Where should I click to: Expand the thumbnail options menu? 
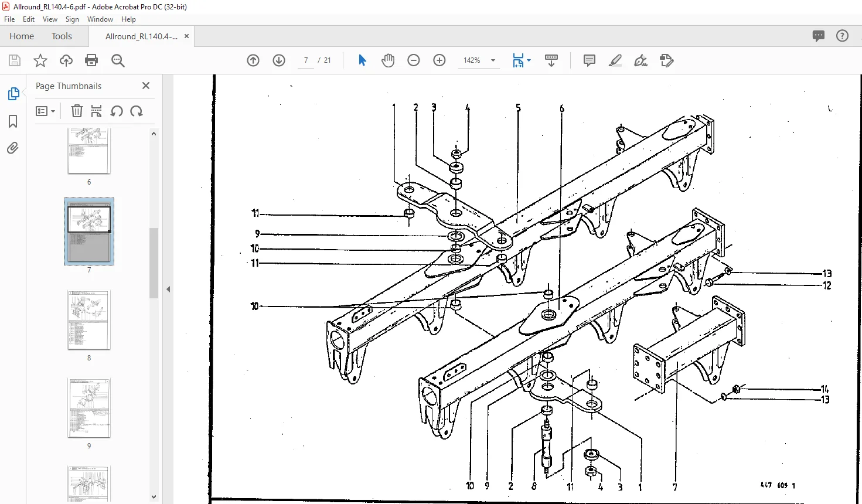(x=45, y=111)
